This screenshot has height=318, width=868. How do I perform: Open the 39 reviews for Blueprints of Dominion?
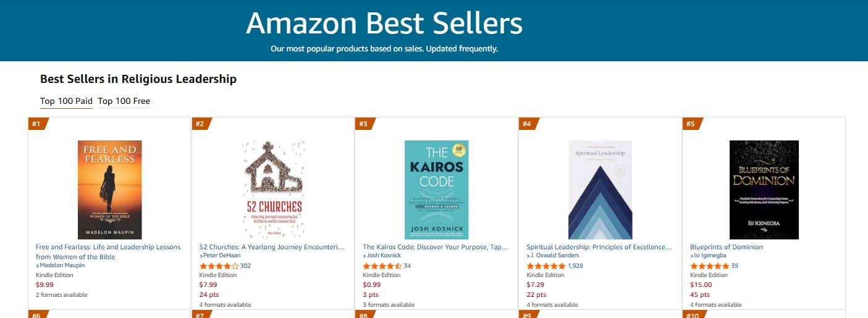[734, 266]
